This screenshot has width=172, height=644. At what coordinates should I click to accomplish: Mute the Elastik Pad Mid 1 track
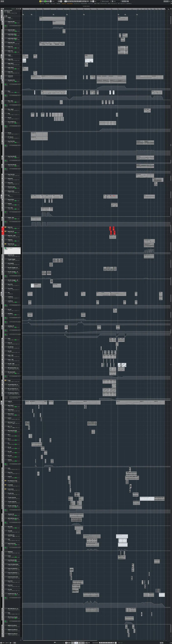click(5, 22)
